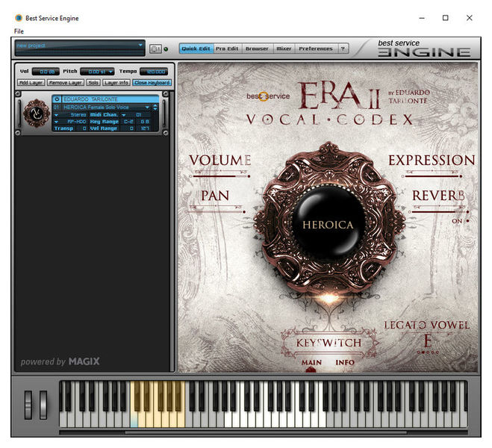Screen dimensions: 492x448
Task: Click the Best Service Engine title bar icon
Action: point(19,18)
